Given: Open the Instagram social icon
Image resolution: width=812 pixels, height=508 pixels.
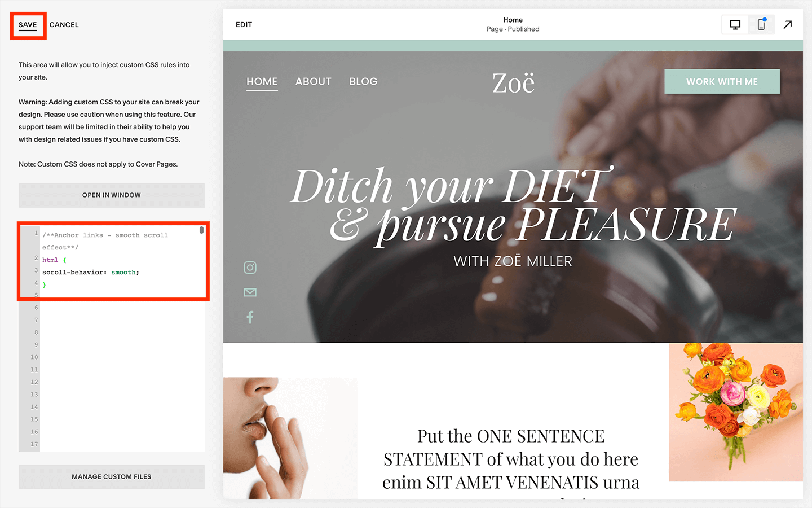Looking at the screenshot, I should 250,268.
